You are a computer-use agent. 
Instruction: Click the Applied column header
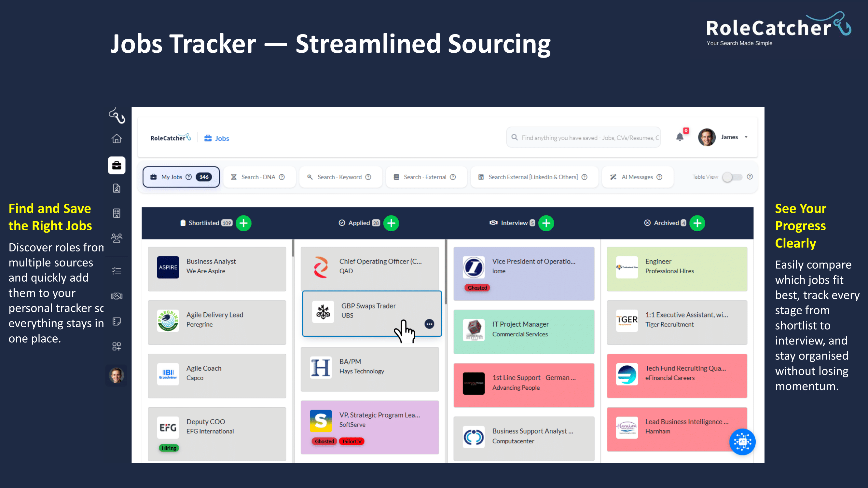[x=359, y=223]
